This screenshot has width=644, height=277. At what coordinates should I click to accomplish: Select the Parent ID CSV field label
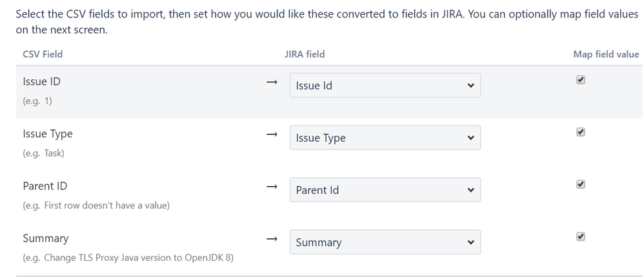[x=45, y=186]
